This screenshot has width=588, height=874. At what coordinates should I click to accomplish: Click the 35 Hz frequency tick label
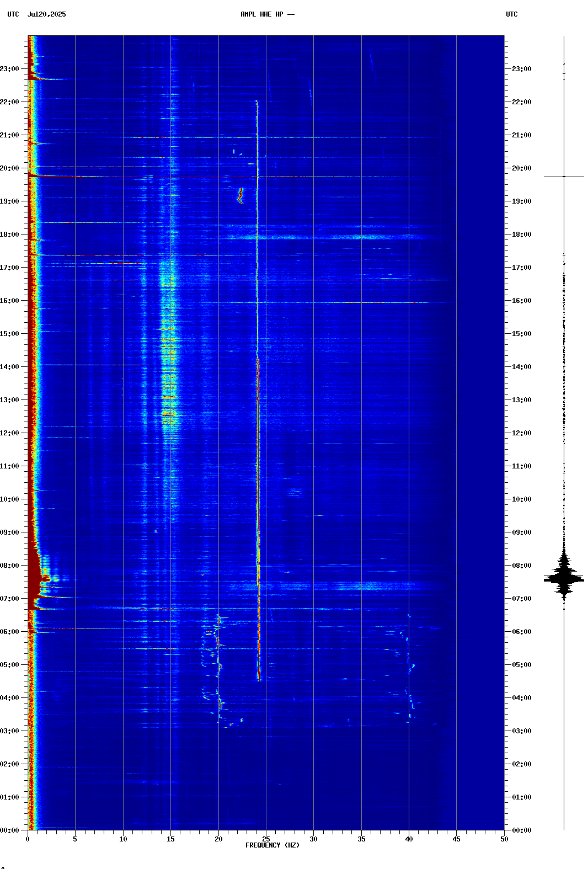tap(361, 839)
